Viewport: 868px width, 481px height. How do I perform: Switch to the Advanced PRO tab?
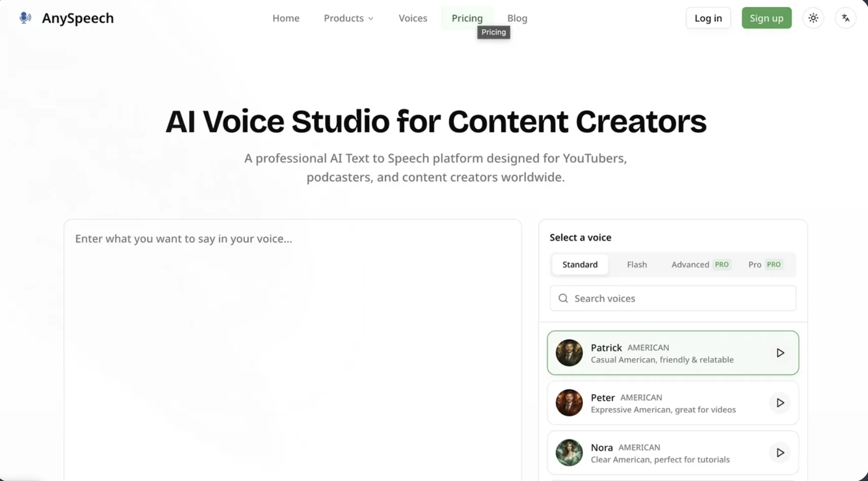[x=700, y=264]
